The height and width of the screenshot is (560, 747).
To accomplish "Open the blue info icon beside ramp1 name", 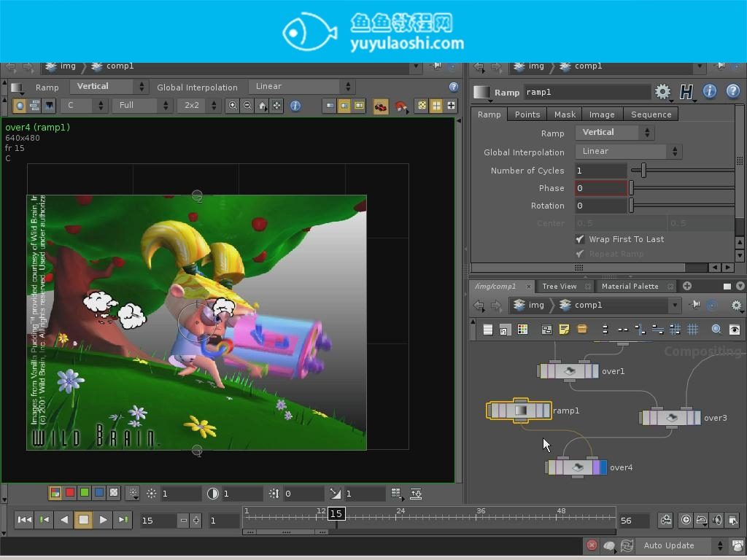I will pyautogui.click(x=709, y=91).
